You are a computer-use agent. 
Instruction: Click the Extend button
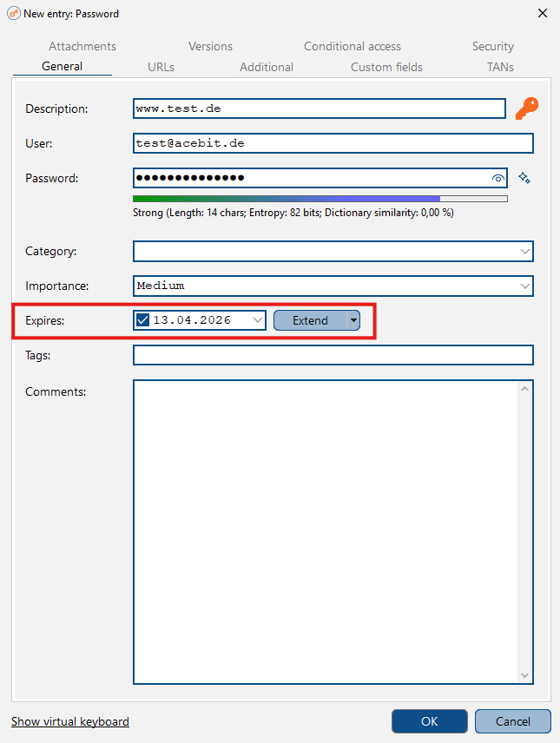[x=311, y=320]
